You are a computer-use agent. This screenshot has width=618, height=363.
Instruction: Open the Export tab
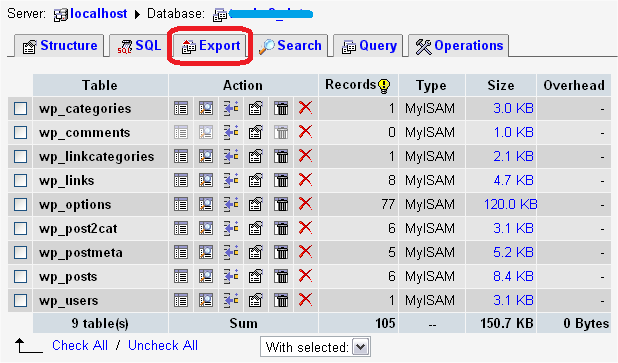pos(210,46)
